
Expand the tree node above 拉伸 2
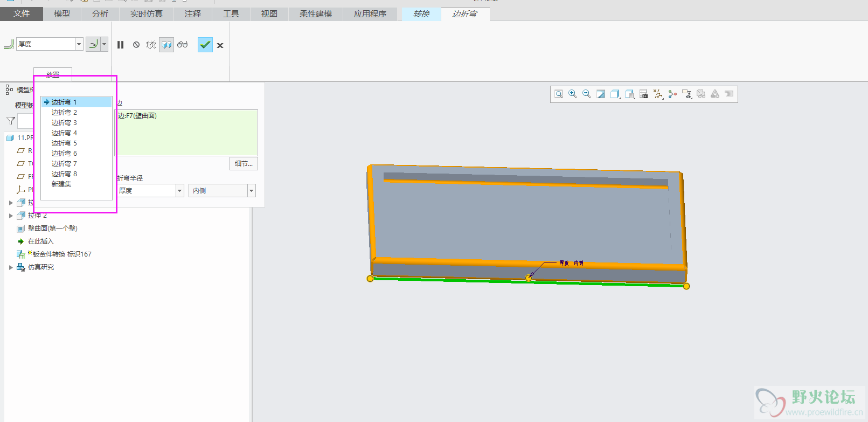click(x=11, y=203)
